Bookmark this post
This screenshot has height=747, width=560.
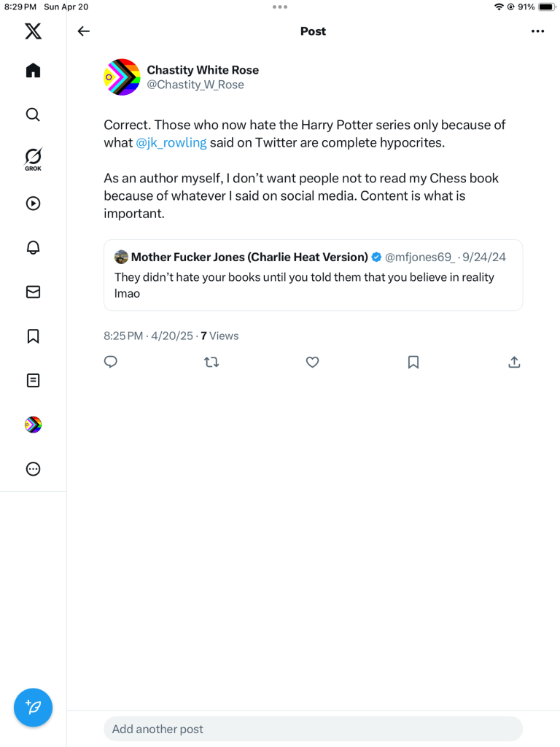click(x=413, y=362)
